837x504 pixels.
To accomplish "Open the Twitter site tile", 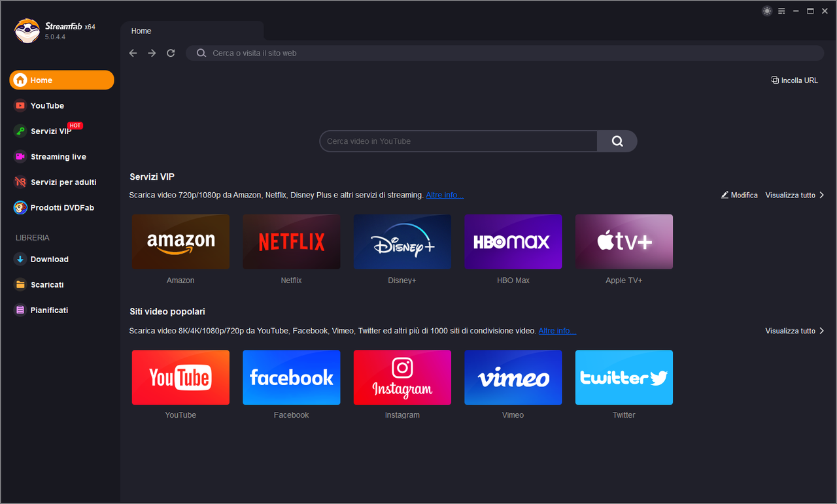I will click(624, 377).
